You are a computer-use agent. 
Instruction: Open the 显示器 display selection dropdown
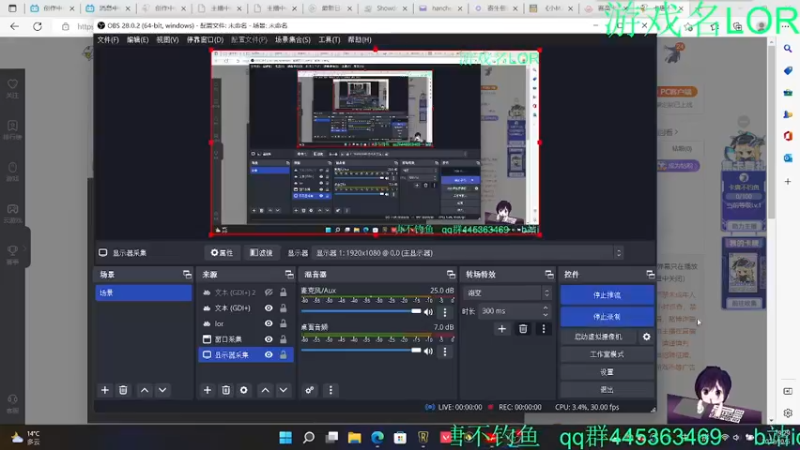point(468,253)
